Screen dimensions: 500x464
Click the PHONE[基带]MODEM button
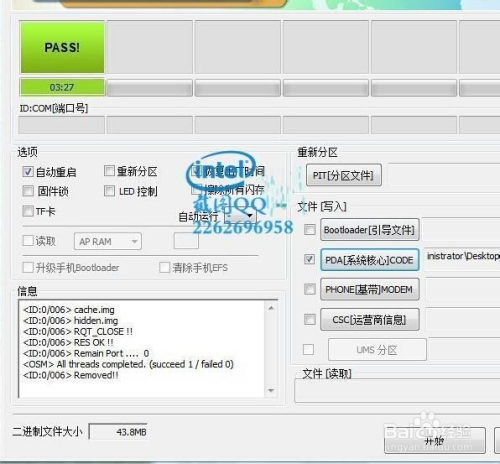(369, 289)
